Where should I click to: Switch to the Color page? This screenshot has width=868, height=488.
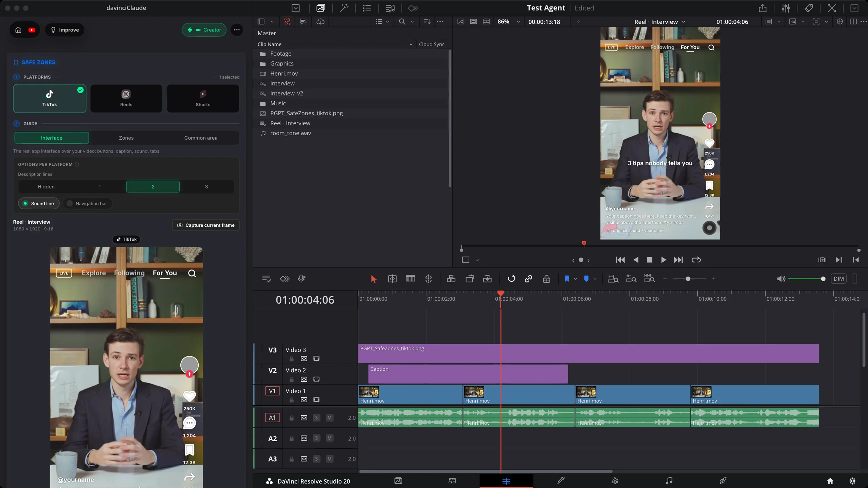click(x=615, y=481)
